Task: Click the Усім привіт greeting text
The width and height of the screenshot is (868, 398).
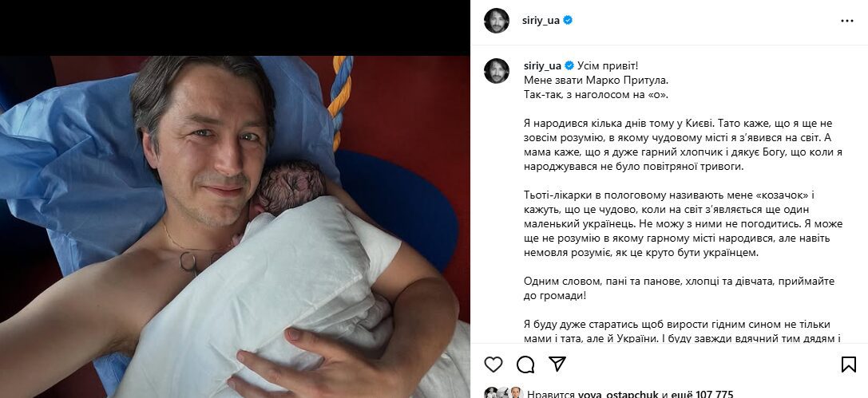Action: [x=607, y=65]
